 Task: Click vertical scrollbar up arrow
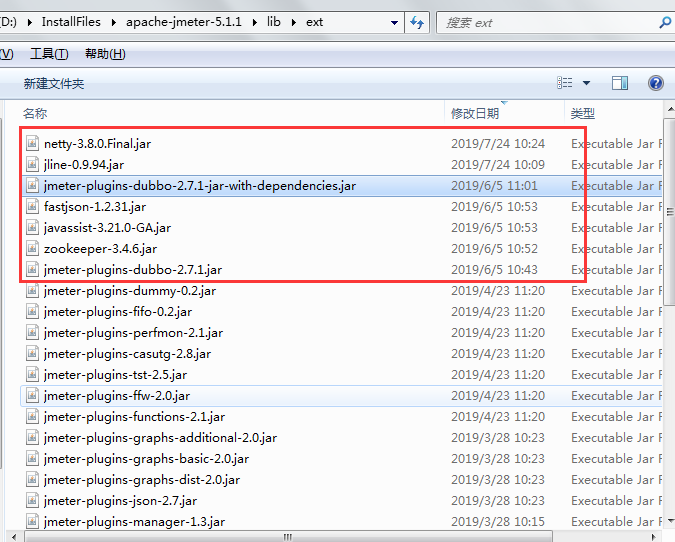[670, 109]
